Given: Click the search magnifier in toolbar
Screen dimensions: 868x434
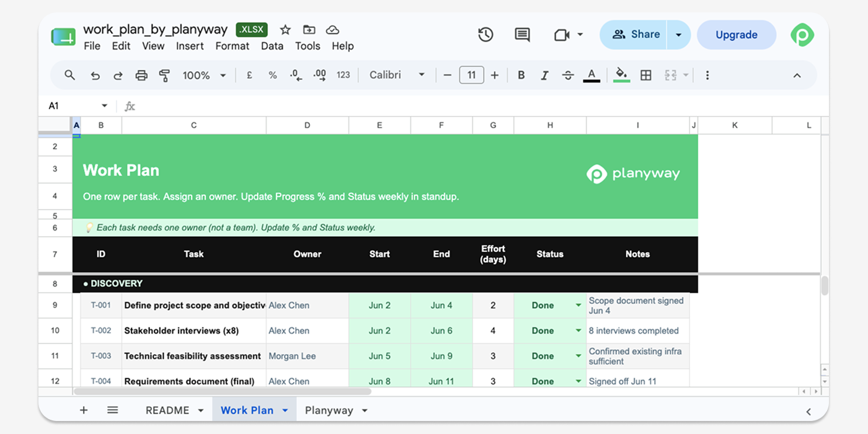Looking at the screenshot, I should (x=70, y=75).
